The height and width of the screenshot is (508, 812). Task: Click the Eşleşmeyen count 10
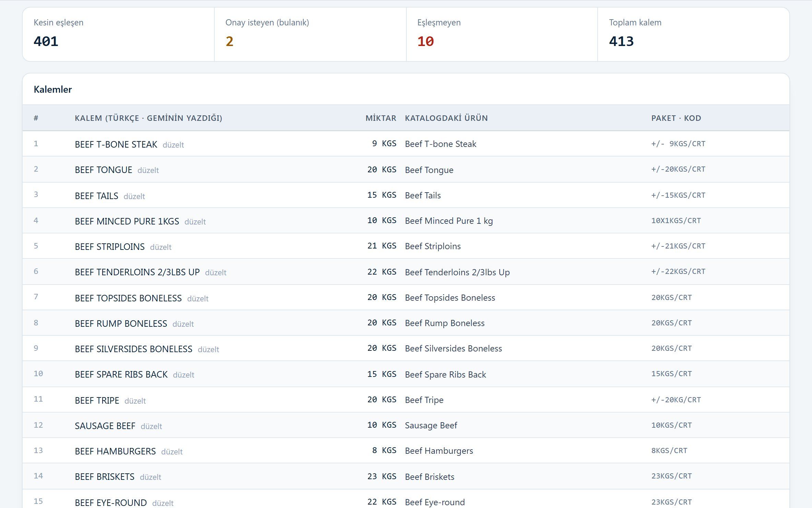click(x=426, y=42)
